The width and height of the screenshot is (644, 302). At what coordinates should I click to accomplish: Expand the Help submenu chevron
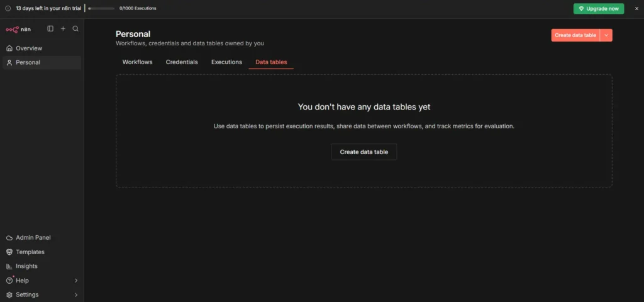point(76,281)
